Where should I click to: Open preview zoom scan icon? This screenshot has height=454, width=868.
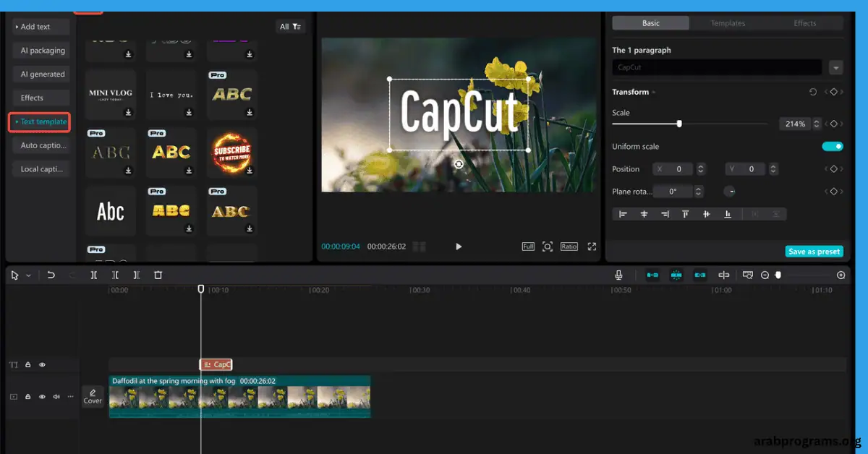pyautogui.click(x=548, y=247)
